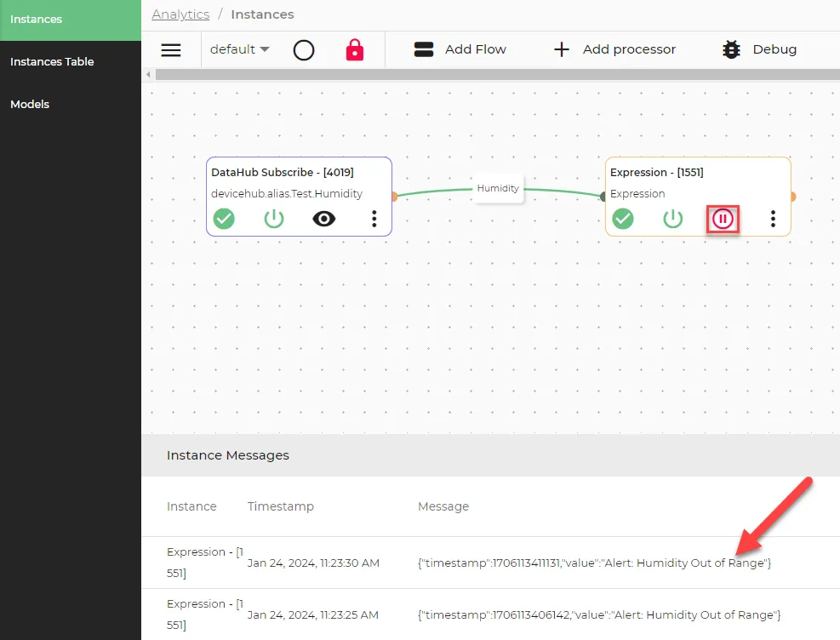Click the bug icon beside Debug
Image resolution: width=840 pixels, height=640 pixels.
pyautogui.click(x=731, y=49)
